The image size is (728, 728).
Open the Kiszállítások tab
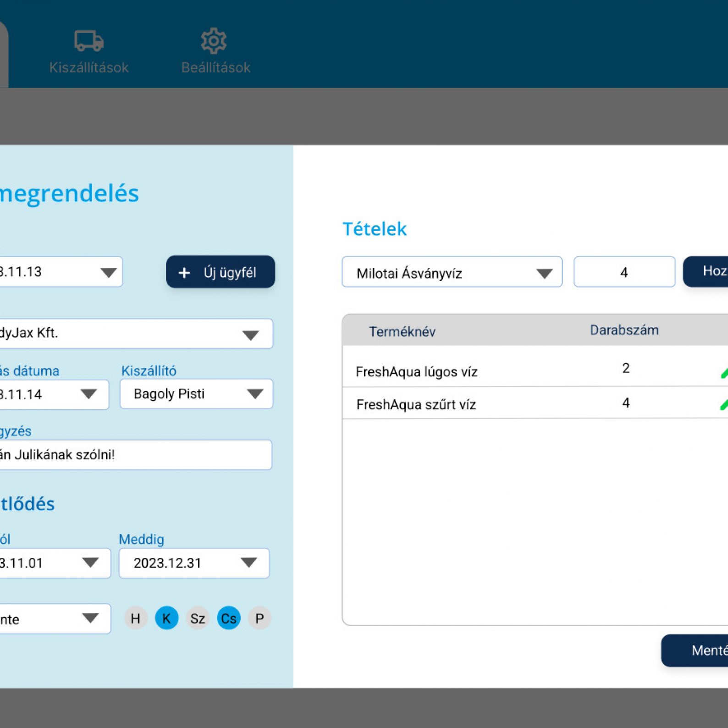89,67
